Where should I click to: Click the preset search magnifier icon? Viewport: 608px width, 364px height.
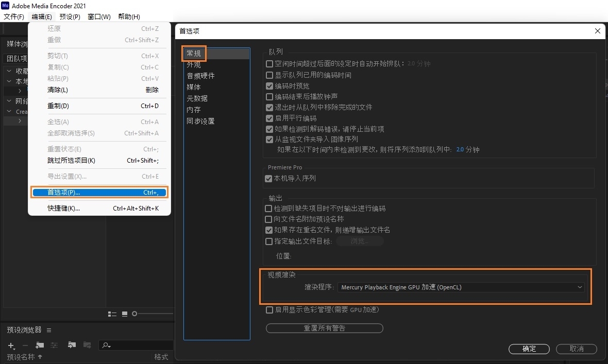tap(106, 345)
